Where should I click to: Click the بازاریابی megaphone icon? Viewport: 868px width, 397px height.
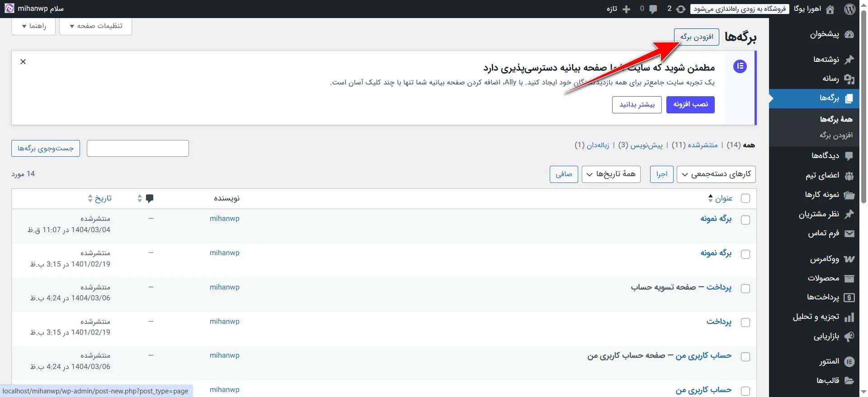pyautogui.click(x=849, y=336)
